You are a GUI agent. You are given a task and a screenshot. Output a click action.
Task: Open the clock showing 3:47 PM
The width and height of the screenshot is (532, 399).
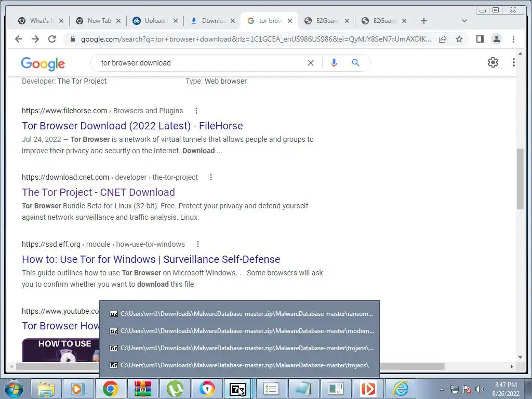[506, 389]
